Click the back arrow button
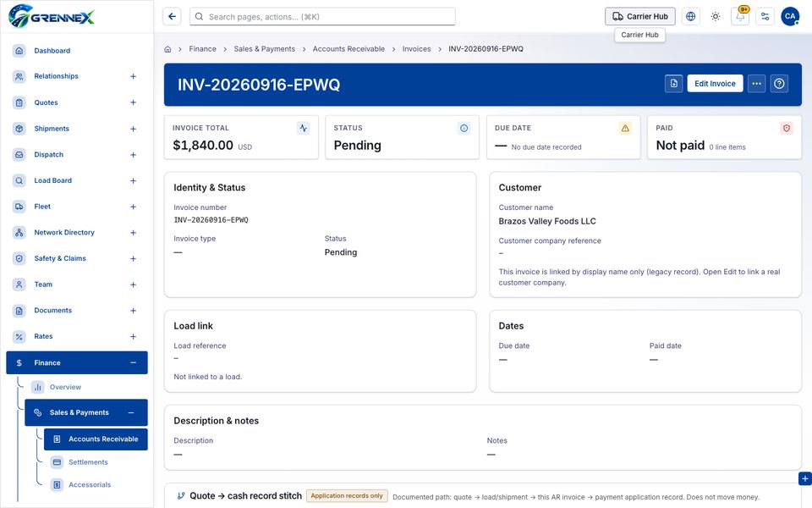This screenshot has height=508, width=812. [x=172, y=17]
